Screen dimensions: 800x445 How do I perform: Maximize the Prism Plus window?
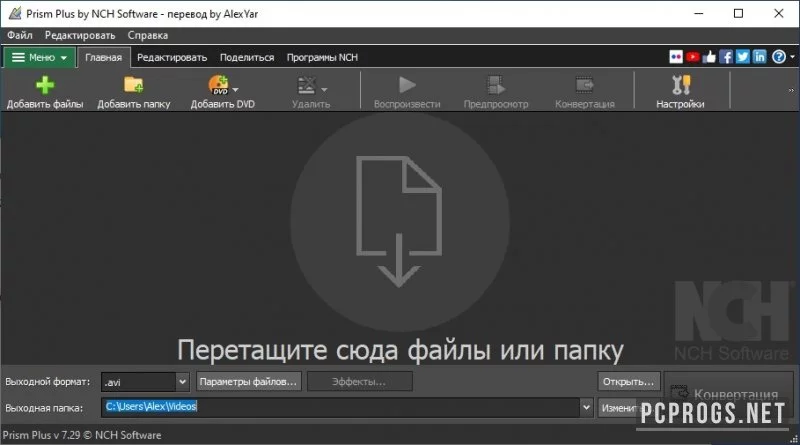coord(738,13)
